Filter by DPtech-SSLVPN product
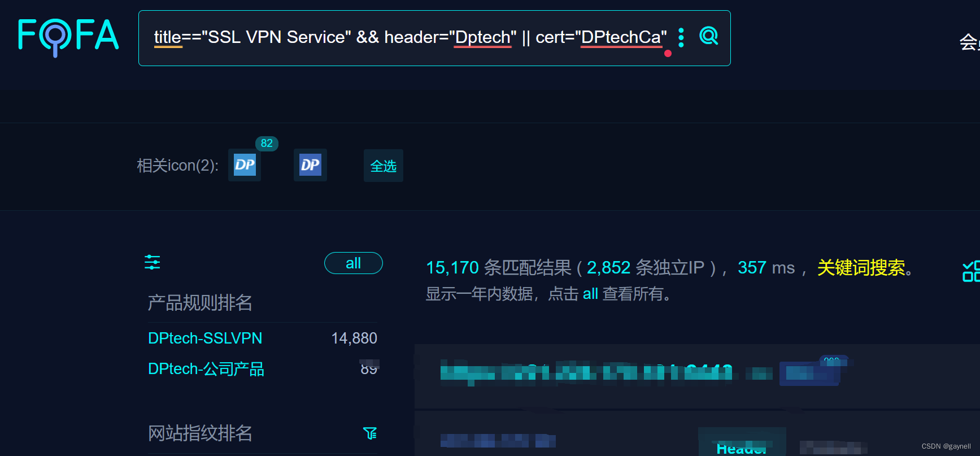This screenshot has height=456, width=980. 205,338
